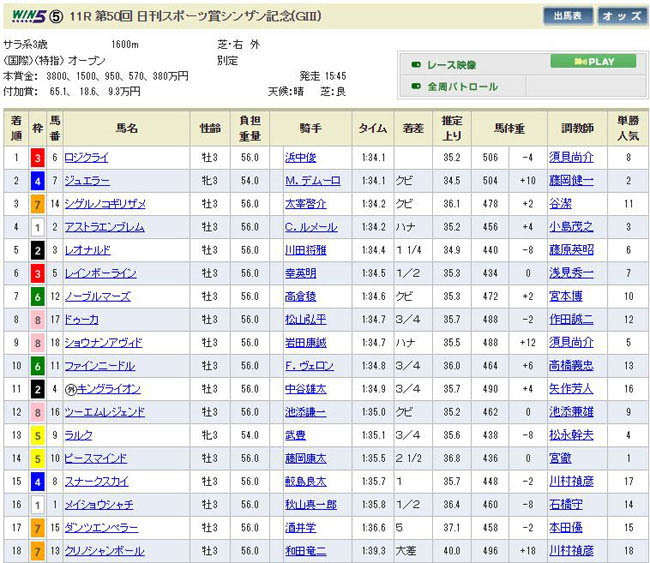Click the green bullet beside レース映像
Viewport: 650px width, 563px height.
click(415, 64)
